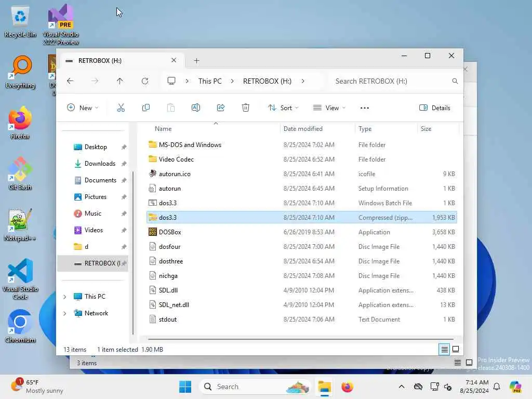Launch Chromium desktop shortcut
The width and height of the screenshot is (532, 399).
(20, 326)
